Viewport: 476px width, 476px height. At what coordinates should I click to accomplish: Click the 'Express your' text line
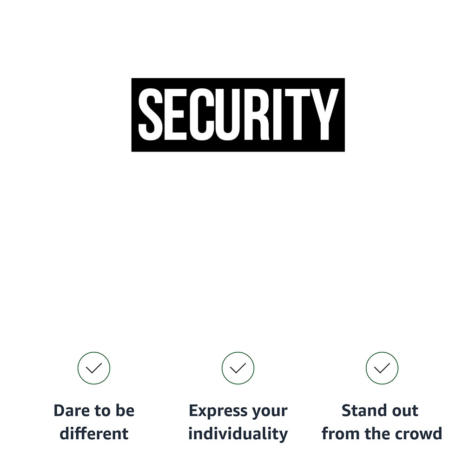coord(238,411)
